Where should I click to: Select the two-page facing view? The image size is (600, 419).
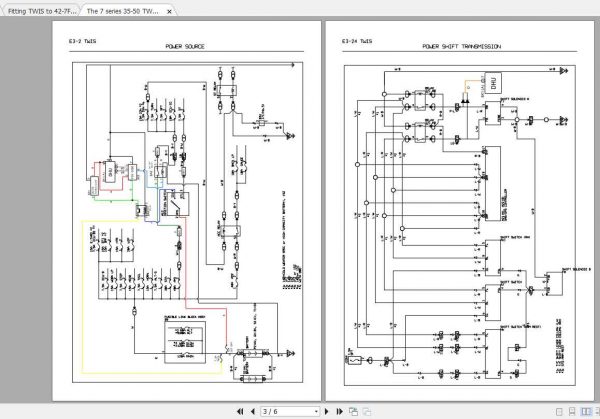[x=586, y=412]
